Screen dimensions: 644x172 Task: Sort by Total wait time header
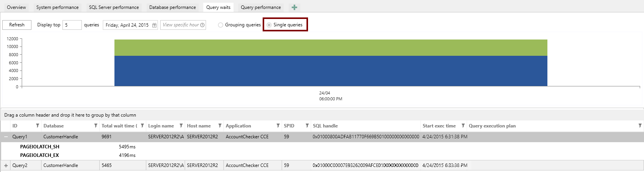pyautogui.click(x=119, y=126)
